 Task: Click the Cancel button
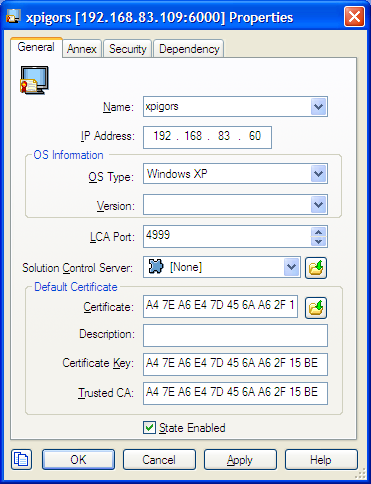159,460
